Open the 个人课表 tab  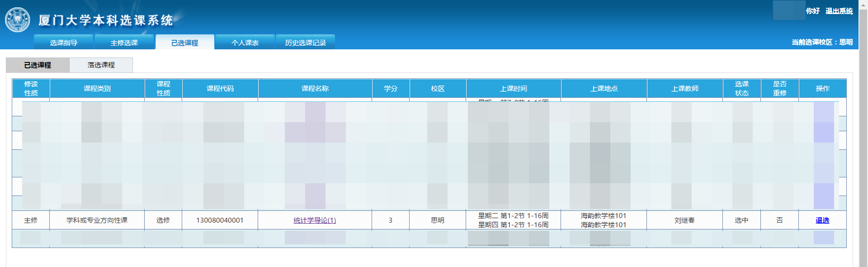coord(245,42)
